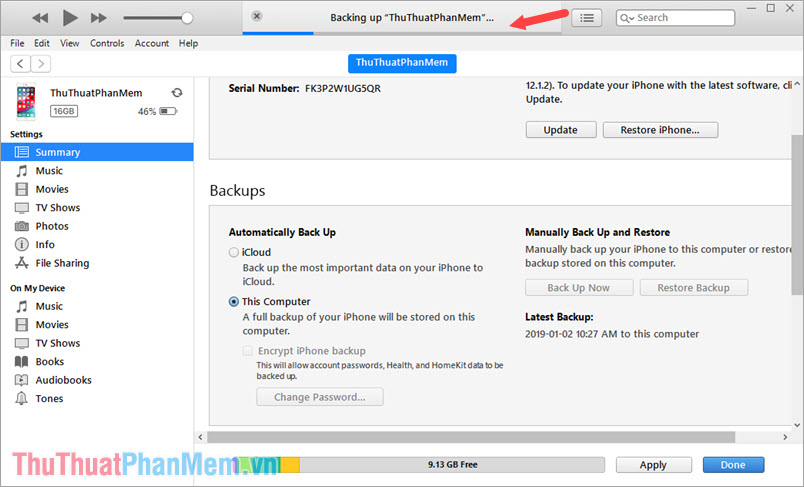The width and height of the screenshot is (804, 487).
Task: Cancel the backup with the X icon
Action: (x=257, y=16)
